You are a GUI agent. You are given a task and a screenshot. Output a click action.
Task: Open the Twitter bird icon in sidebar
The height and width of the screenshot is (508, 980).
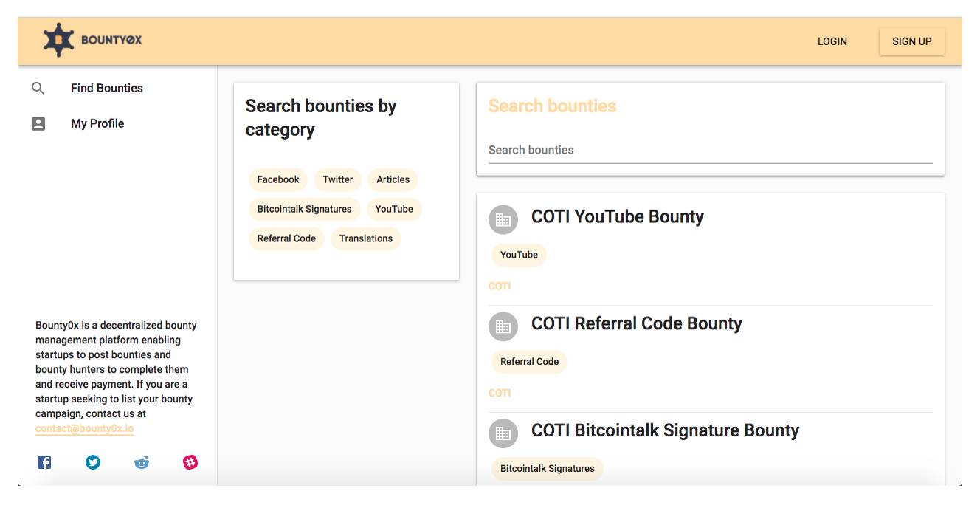(x=93, y=462)
